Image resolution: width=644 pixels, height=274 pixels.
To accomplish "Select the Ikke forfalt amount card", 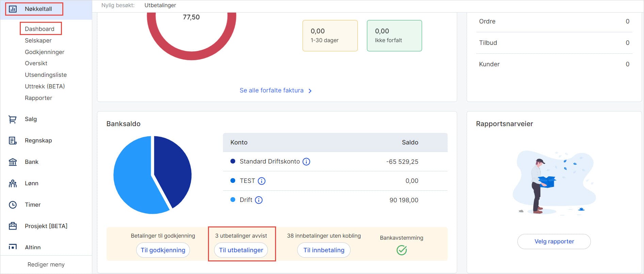I will 395,36.
